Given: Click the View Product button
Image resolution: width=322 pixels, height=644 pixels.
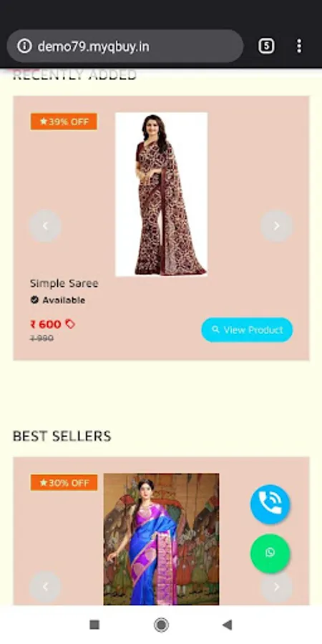Looking at the screenshot, I should pos(247,330).
